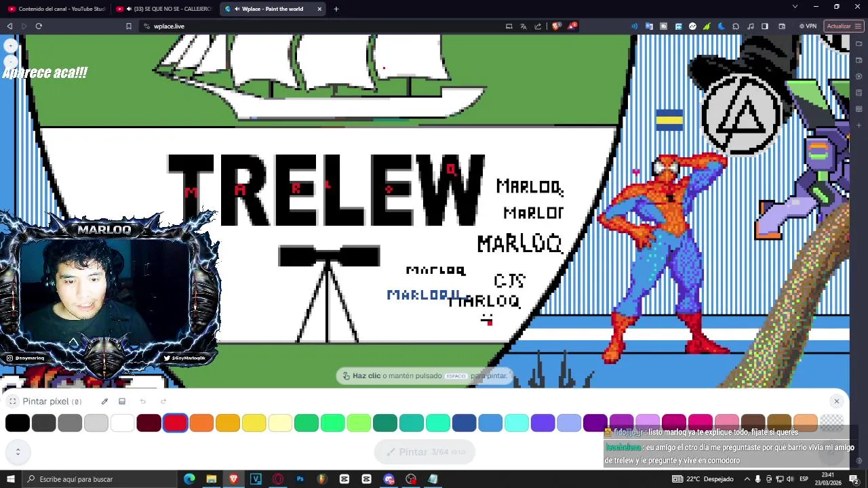Open File Explorer from taskbar
This screenshot has height=488, width=868.
coord(212,479)
